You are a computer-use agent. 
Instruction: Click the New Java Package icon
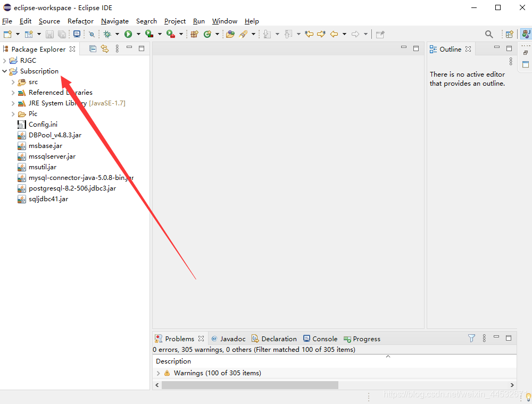(x=194, y=34)
